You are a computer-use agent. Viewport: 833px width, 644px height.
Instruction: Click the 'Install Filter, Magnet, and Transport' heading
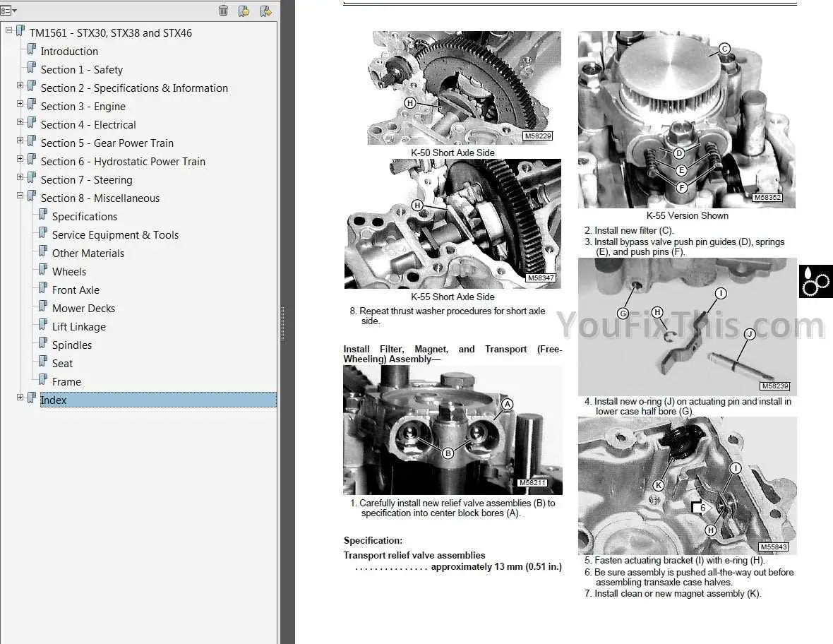(453, 354)
